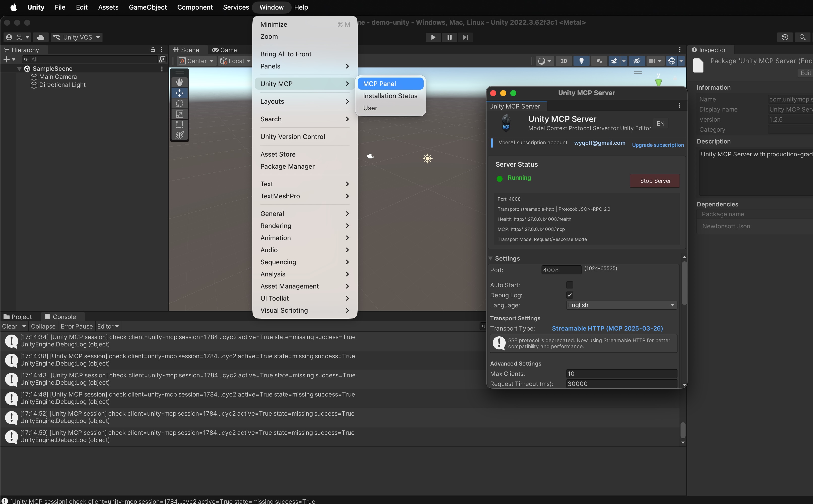Screen dimensions: 813x504
Task: Toggle hidden objects visibility in Scene
Action: coord(637,61)
